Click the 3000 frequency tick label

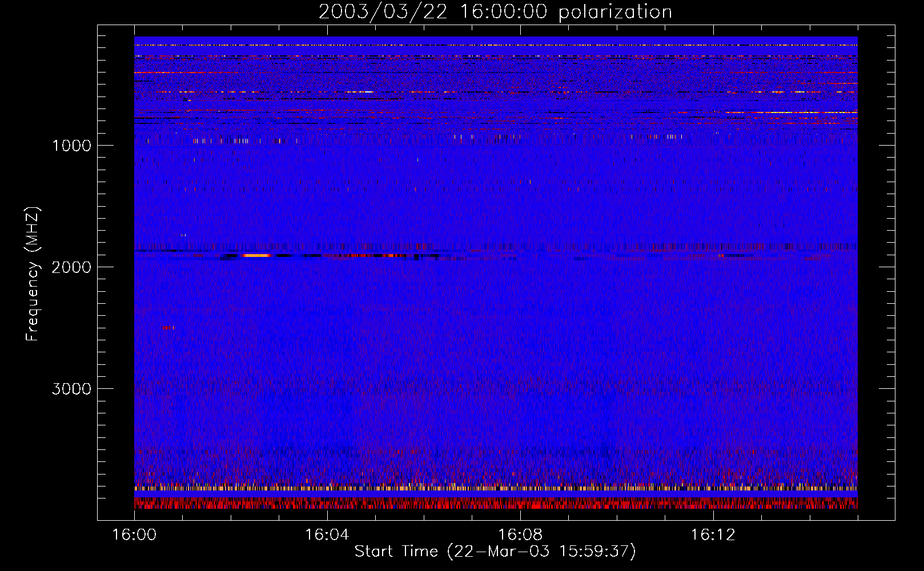pyautogui.click(x=72, y=388)
